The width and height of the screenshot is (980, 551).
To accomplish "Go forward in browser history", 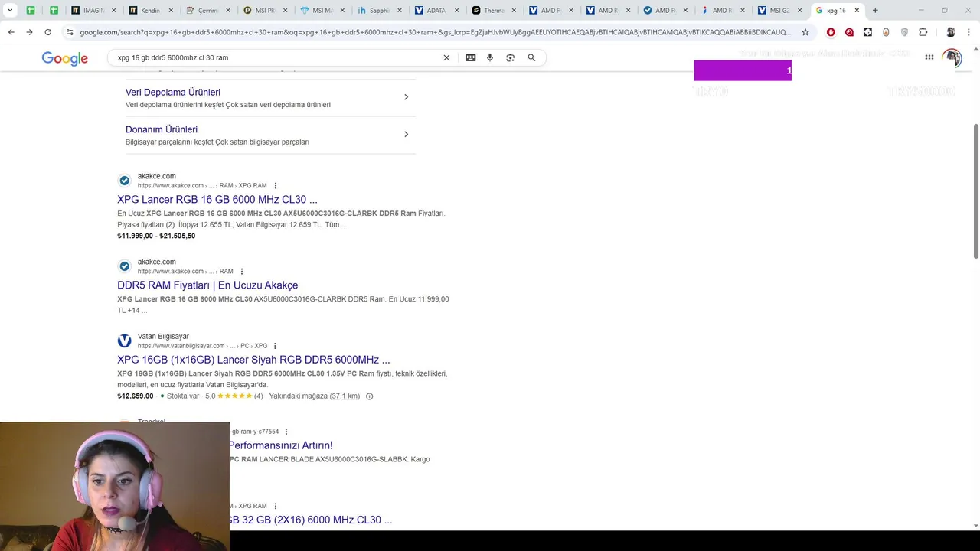I will pyautogui.click(x=29, y=32).
